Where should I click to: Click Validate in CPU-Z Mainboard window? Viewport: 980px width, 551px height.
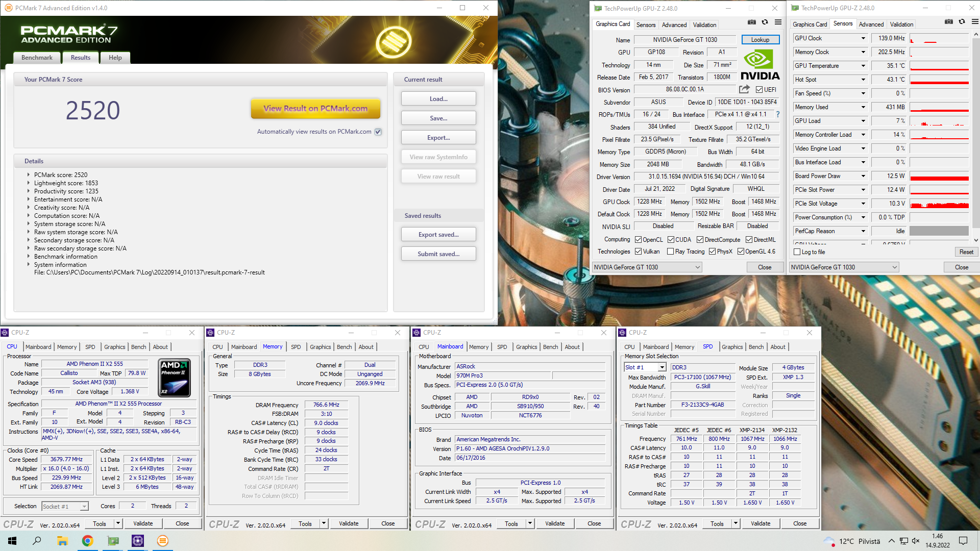(555, 523)
